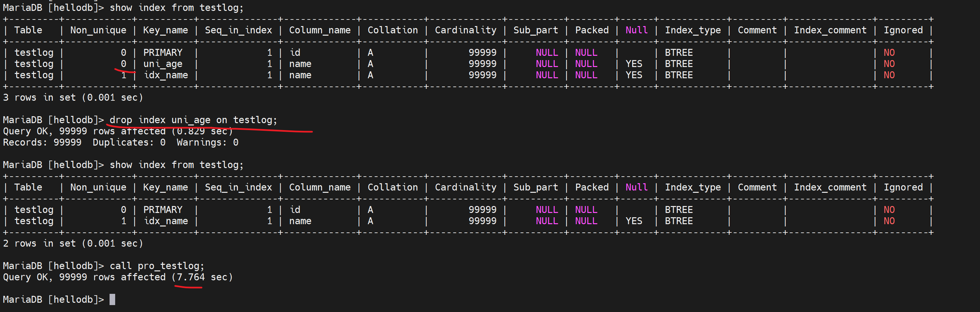Click the Non_unique header in first table
The image size is (980, 312).
[98, 30]
